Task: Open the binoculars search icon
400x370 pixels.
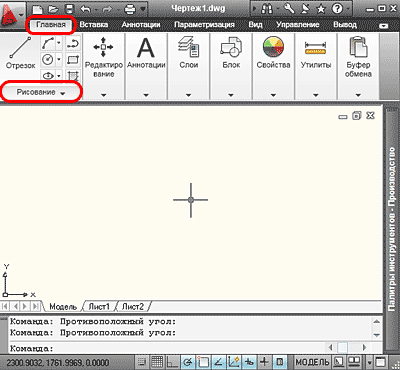Action: coord(267,9)
